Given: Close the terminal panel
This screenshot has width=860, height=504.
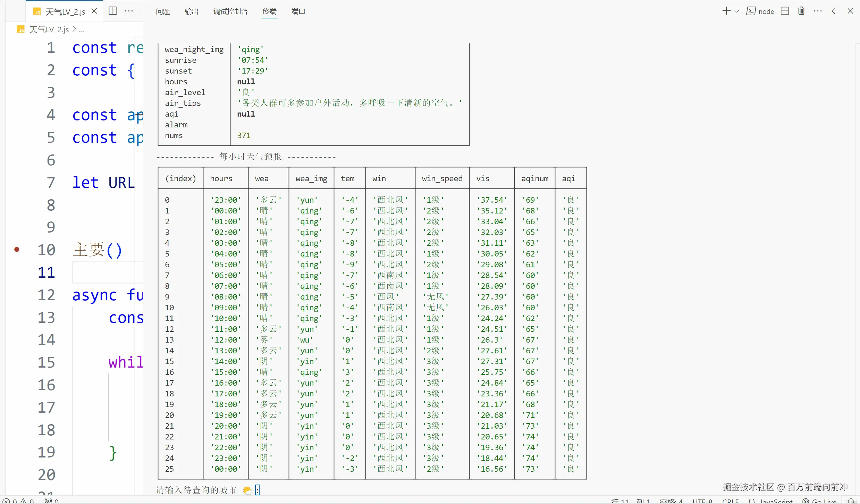Looking at the screenshot, I should (x=850, y=11).
